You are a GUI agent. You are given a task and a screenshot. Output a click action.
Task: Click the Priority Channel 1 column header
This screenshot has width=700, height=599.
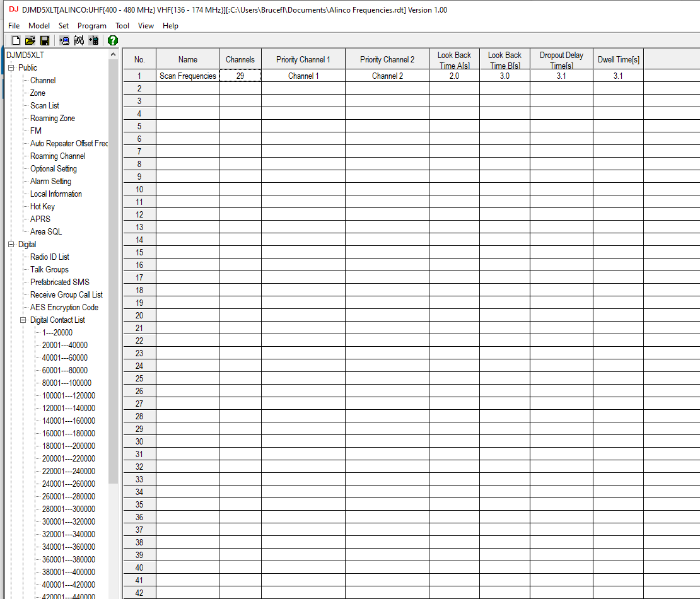303,59
